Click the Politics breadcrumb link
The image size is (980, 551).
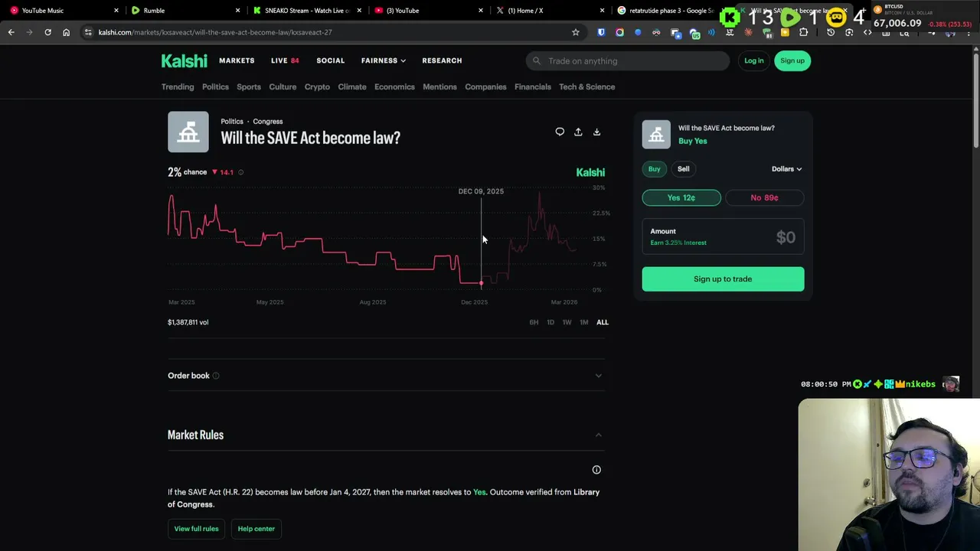[232, 122]
